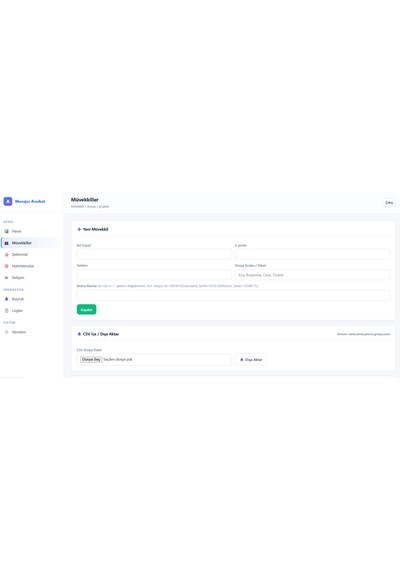Click the Hatırlatmalar alarm icon

pos(6,266)
